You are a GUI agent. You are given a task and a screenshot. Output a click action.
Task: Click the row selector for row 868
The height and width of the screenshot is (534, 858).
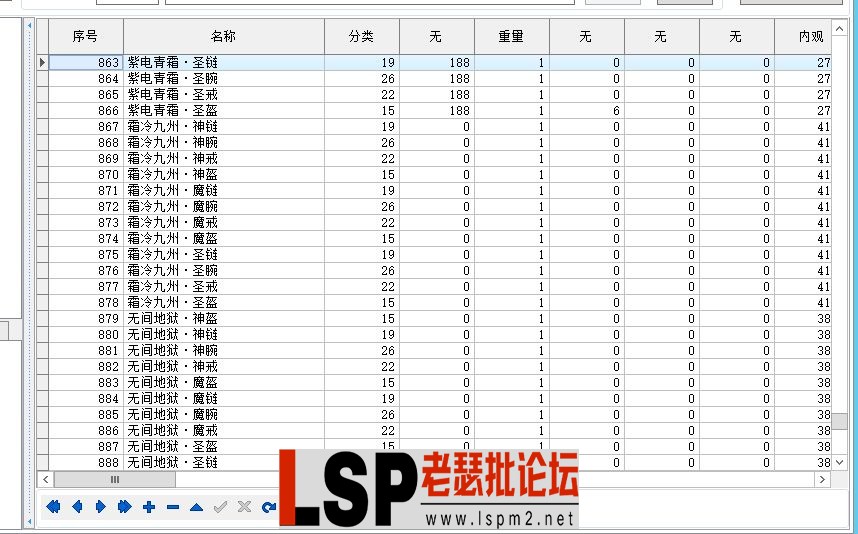tap(43, 142)
